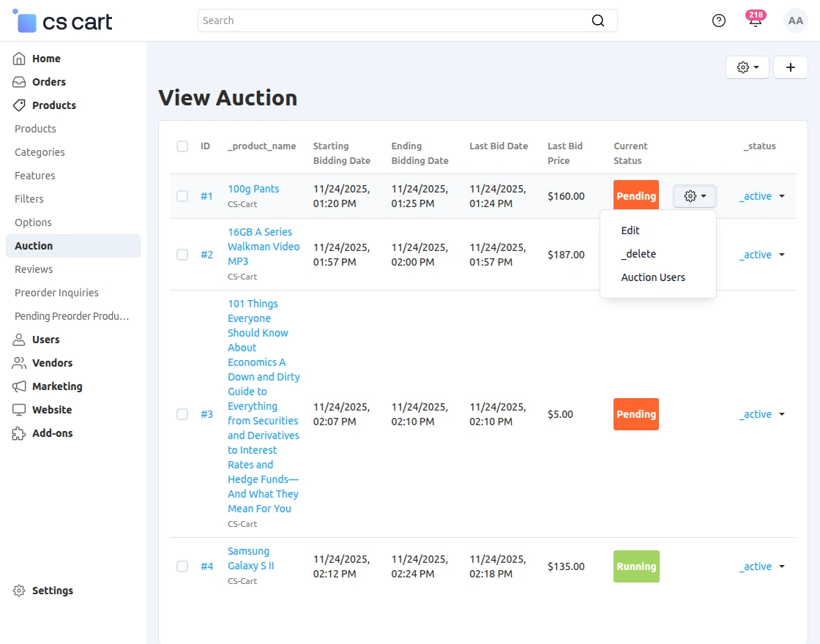Click the Marketing megaphone icon
This screenshot has height=644, width=820.
20,386
